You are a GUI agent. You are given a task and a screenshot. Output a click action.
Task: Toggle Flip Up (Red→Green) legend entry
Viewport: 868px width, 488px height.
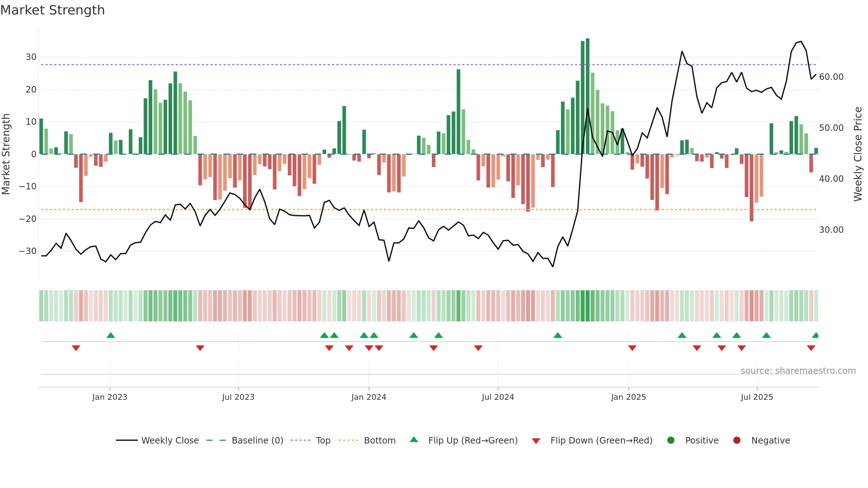[464, 440]
